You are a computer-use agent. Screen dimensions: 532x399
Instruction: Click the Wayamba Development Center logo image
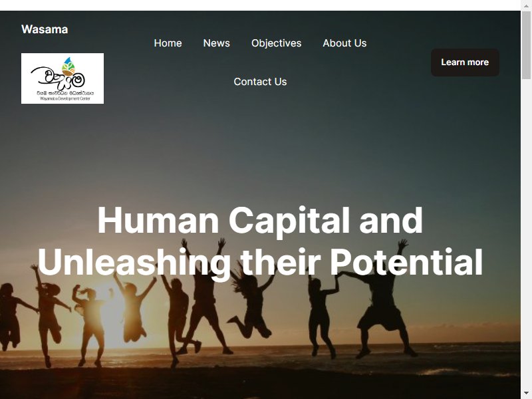pyautogui.click(x=63, y=78)
